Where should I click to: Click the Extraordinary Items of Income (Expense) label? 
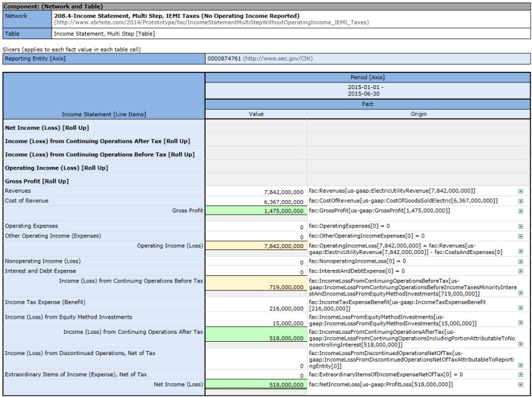click(76, 374)
